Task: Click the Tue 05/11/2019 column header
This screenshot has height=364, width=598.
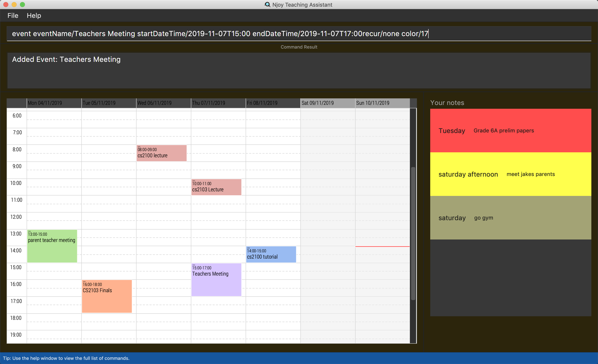Action: pyautogui.click(x=109, y=103)
